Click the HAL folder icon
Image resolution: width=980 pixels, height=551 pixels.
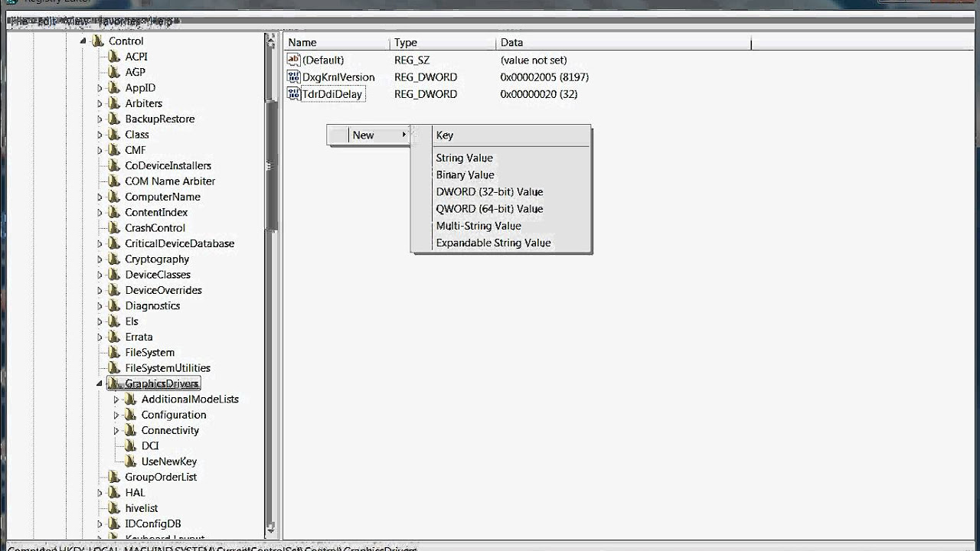114,492
